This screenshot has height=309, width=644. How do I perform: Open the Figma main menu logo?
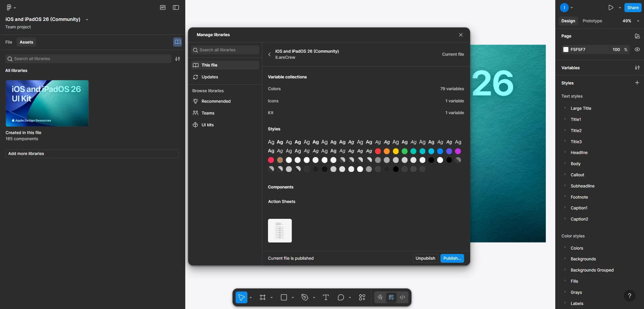[9, 7]
